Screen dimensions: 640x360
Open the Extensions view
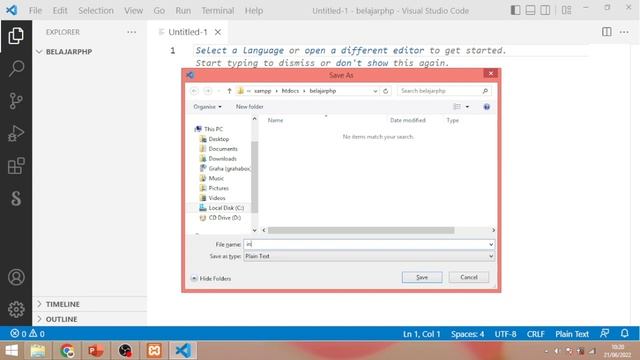(x=16, y=166)
